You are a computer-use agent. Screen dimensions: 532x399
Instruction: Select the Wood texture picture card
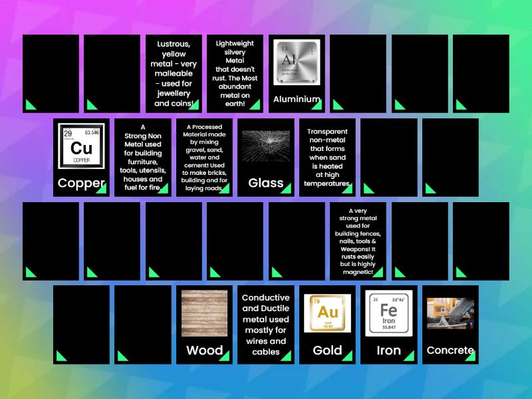[x=204, y=319]
